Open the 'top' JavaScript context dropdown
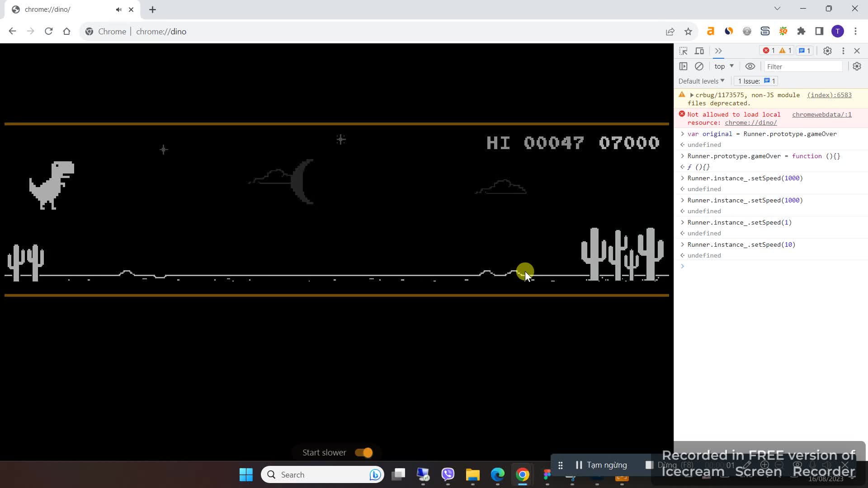The height and width of the screenshot is (488, 868). coord(724,66)
